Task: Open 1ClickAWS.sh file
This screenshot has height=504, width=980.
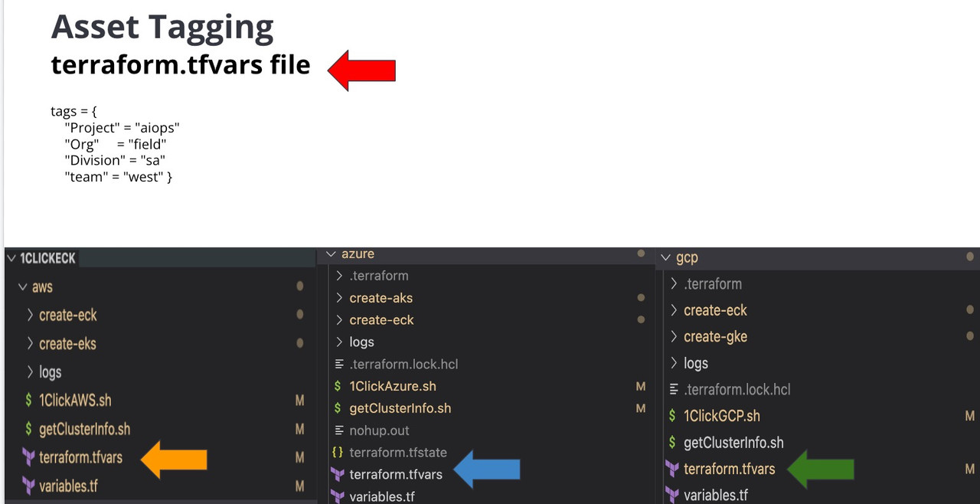Action: point(75,400)
